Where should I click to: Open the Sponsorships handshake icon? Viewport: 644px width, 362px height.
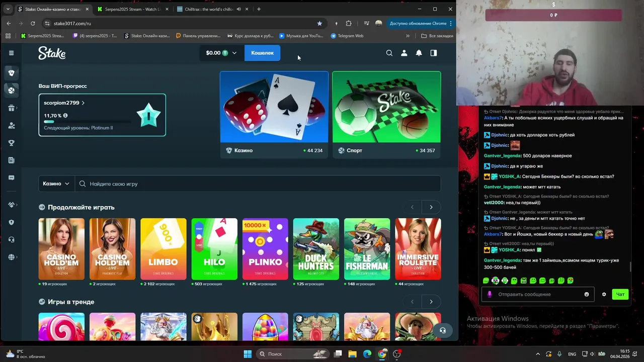click(11, 205)
